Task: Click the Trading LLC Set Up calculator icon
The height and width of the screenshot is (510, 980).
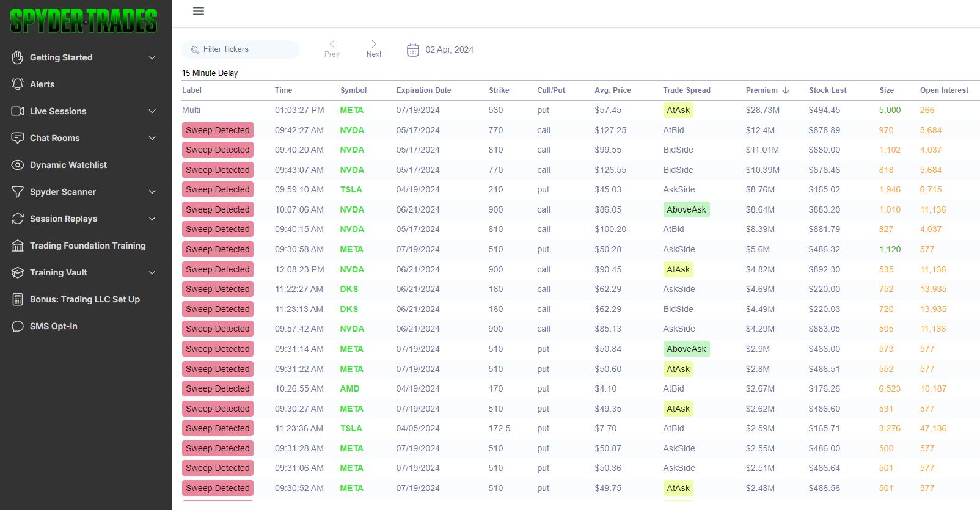Action: point(18,299)
